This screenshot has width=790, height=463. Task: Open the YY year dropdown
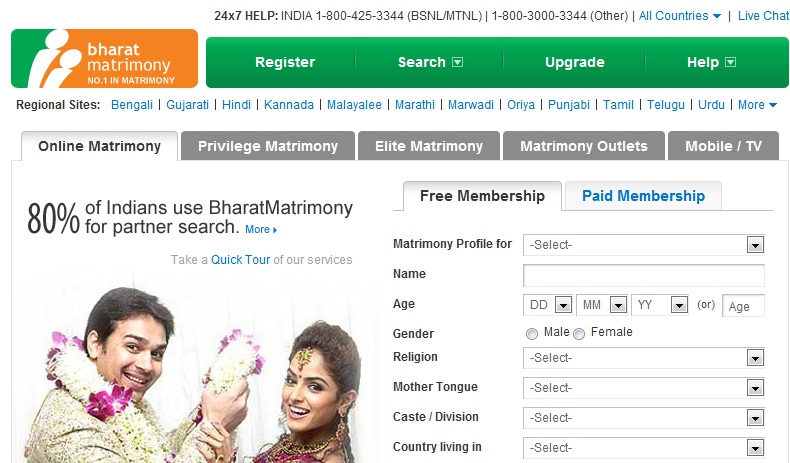[x=660, y=305]
